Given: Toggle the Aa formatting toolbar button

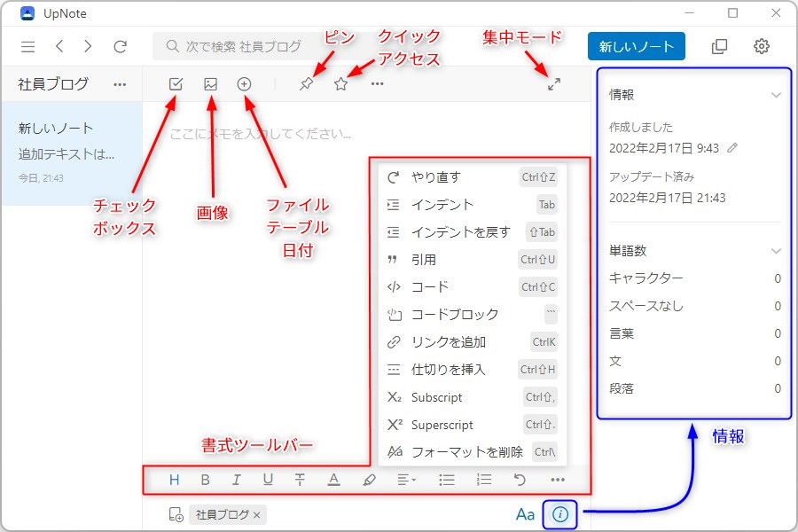Looking at the screenshot, I should point(525,514).
